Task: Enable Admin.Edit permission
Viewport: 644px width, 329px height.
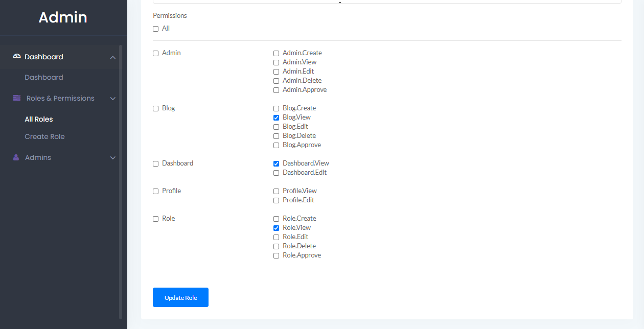Action: click(277, 72)
